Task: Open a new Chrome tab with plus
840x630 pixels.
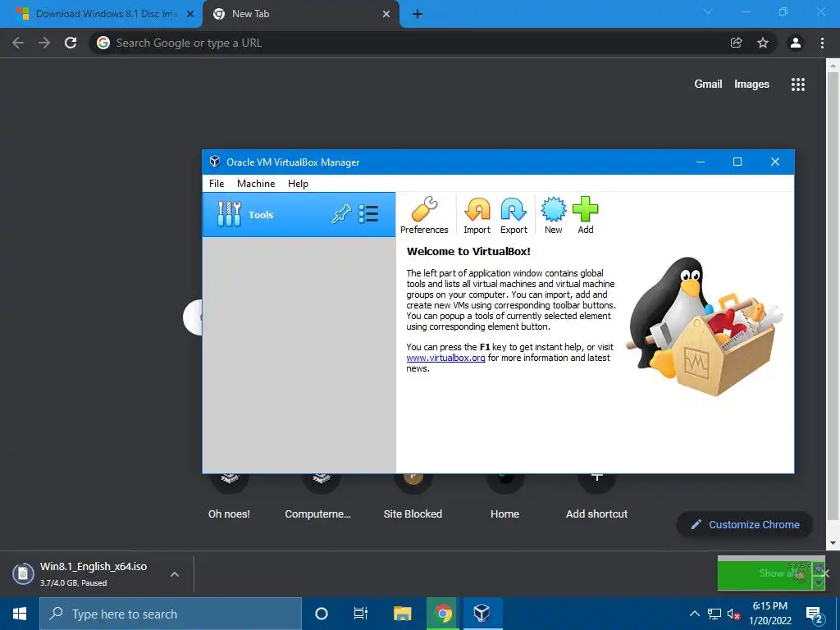Action: 418,14
